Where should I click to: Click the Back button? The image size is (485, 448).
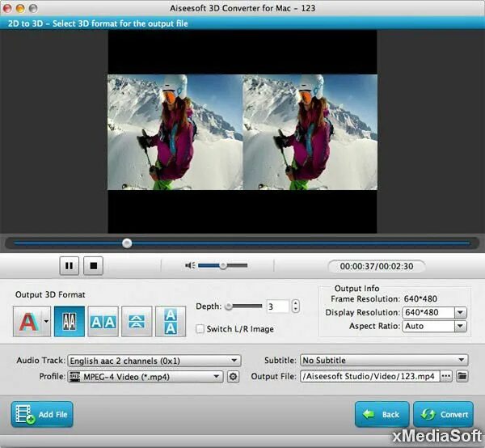[382, 415]
